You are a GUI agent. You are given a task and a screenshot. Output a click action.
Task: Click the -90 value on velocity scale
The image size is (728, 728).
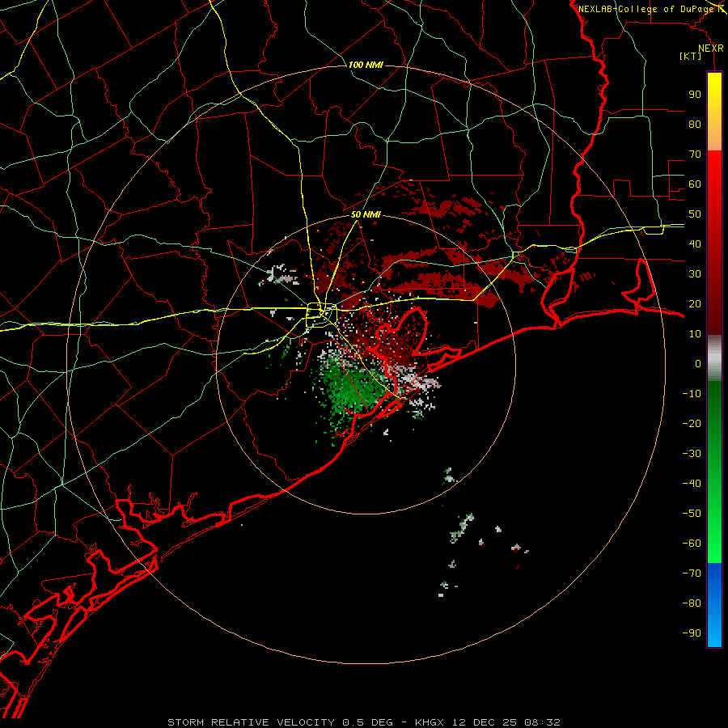click(692, 633)
